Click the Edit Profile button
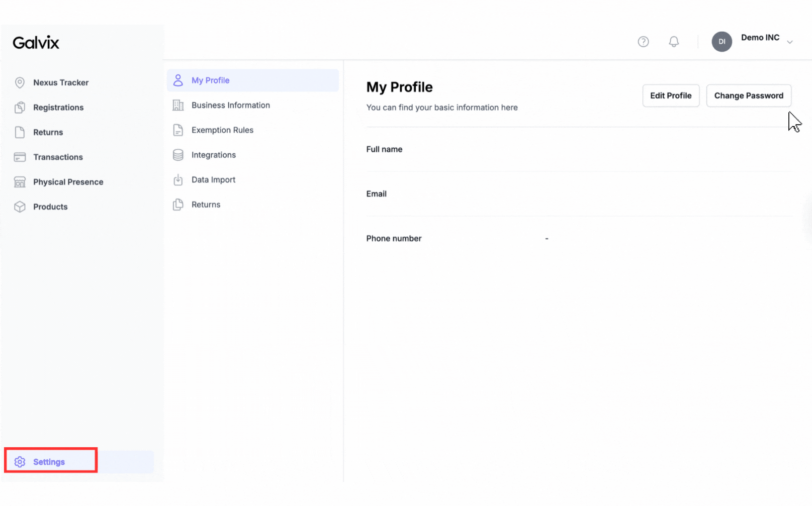Image resolution: width=812 pixels, height=506 pixels. (x=671, y=95)
